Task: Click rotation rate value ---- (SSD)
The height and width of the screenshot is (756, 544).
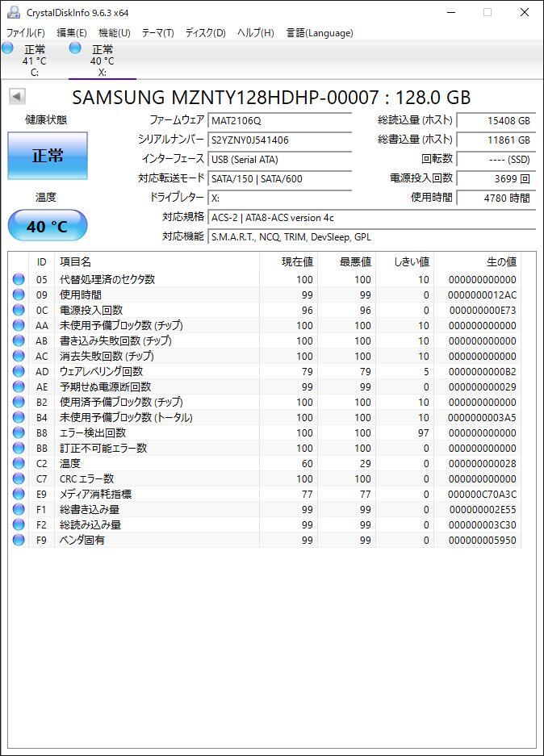Action: (496, 159)
